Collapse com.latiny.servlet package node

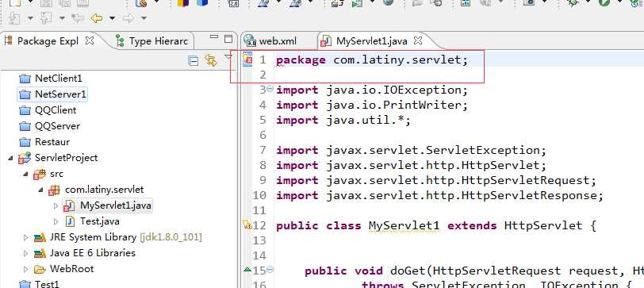pyautogui.click(x=40, y=190)
